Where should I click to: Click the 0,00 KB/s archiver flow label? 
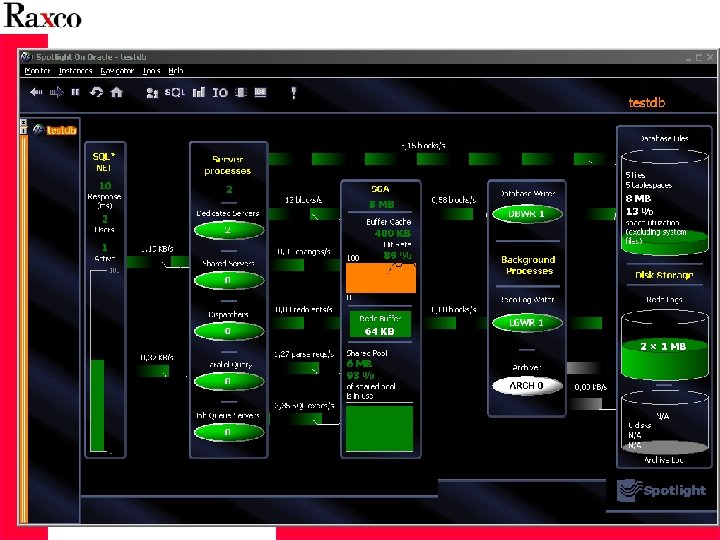pyautogui.click(x=591, y=387)
